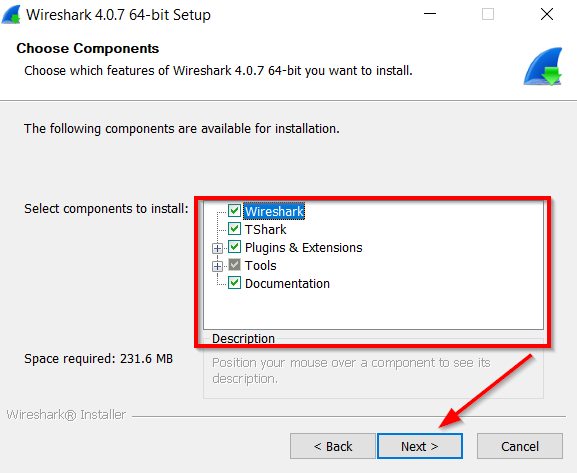This screenshot has width=577, height=473.
Task: Select the Tools tree item label
Action: tap(261, 265)
